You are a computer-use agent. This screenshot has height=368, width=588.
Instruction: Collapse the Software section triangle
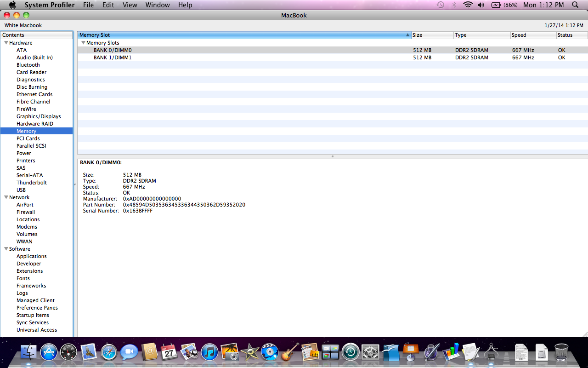coord(6,249)
